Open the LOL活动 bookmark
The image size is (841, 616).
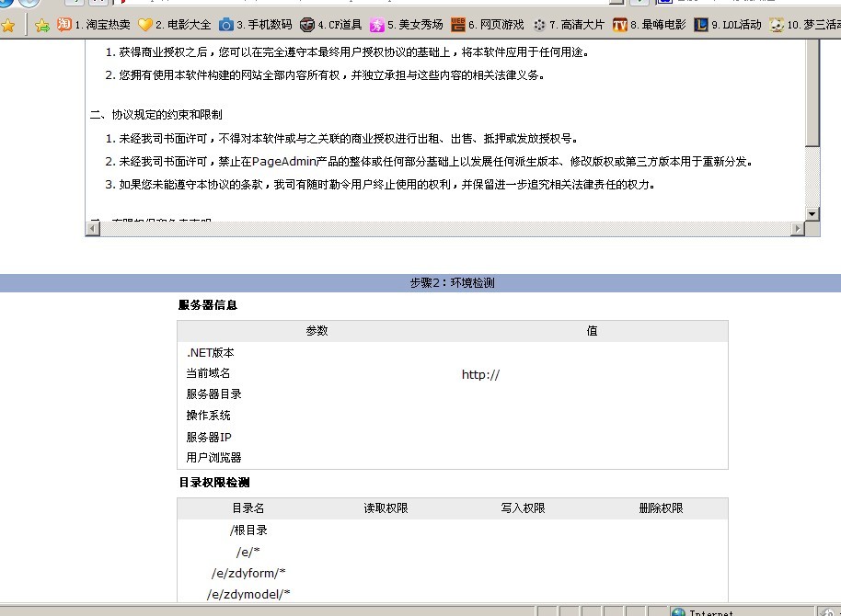(x=728, y=25)
